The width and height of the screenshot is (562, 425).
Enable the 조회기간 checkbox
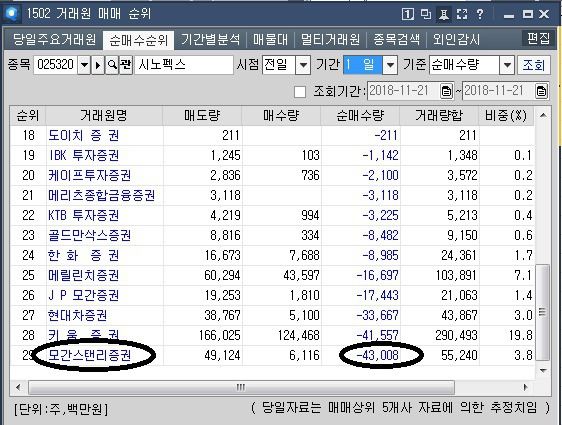pos(300,92)
